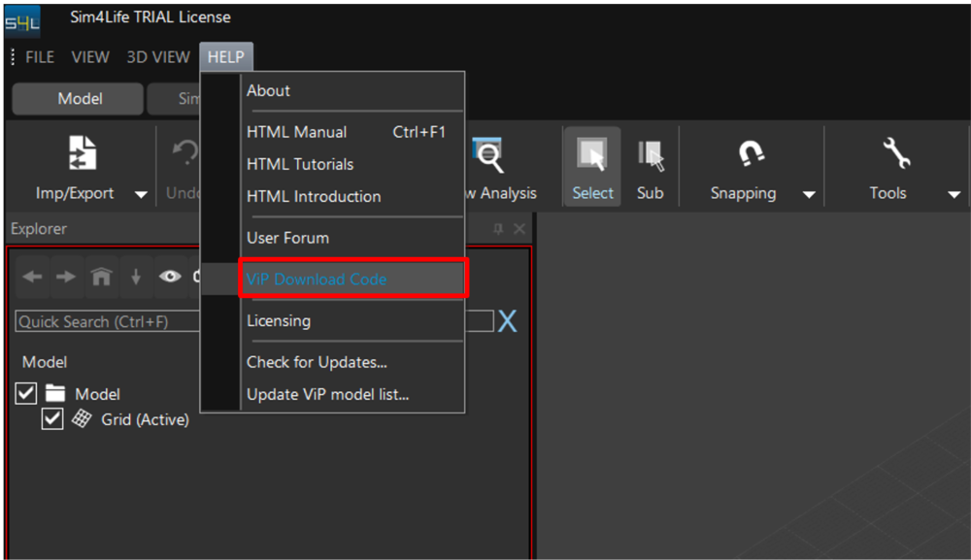Uncheck the Grid (Active) checkbox

[x=52, y=419]
